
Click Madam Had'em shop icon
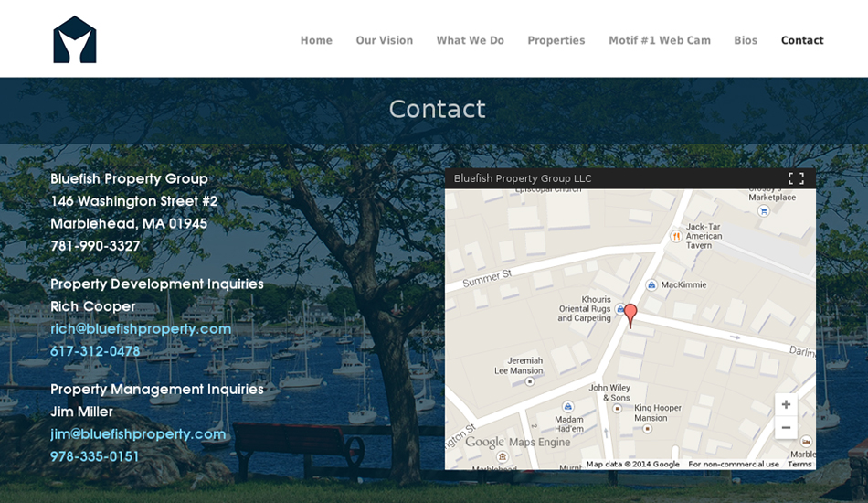(567, 407)
